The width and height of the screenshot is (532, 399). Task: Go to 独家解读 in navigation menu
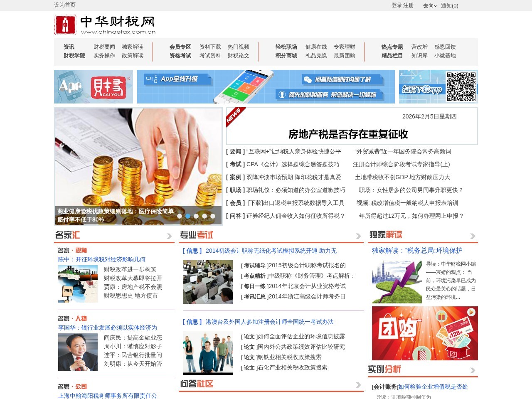coord(133,47)
